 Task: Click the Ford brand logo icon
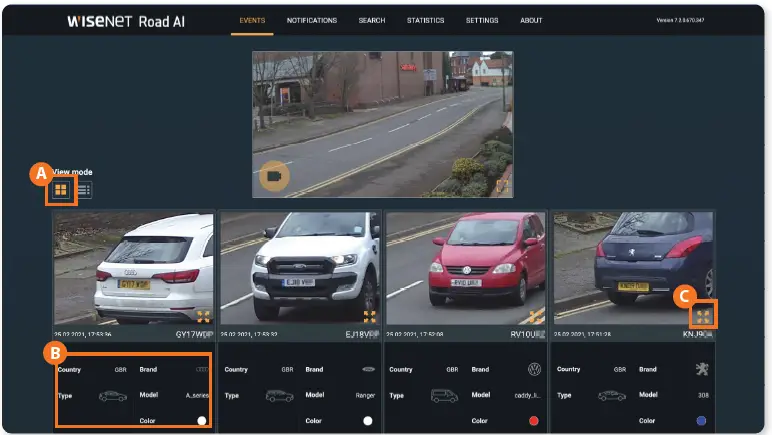pos(368,369)
